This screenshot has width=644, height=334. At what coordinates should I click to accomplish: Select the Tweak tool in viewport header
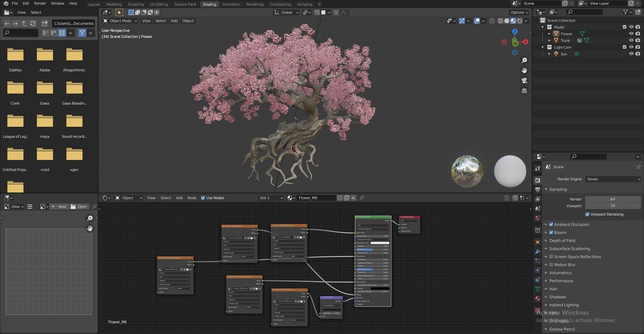tap(119, 12)
